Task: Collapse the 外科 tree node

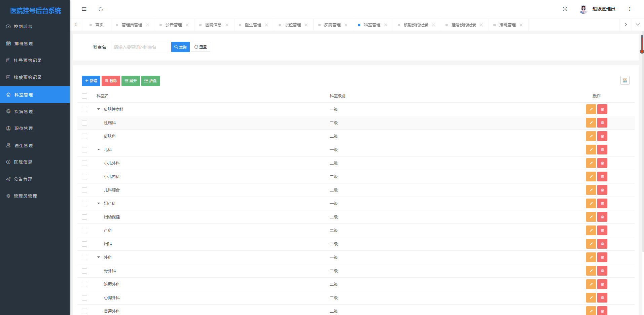Action: click(x=98, y=257)
